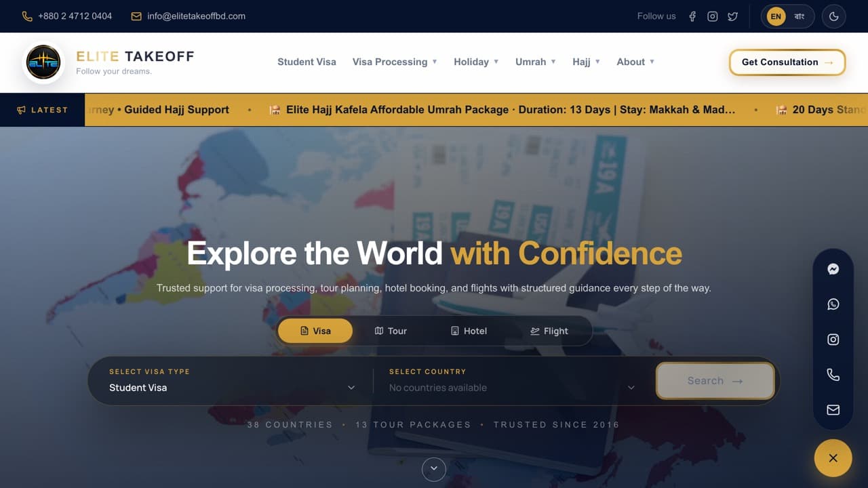
Task: Expand Umrah dropdown menu
Action: tap(536, 62)
